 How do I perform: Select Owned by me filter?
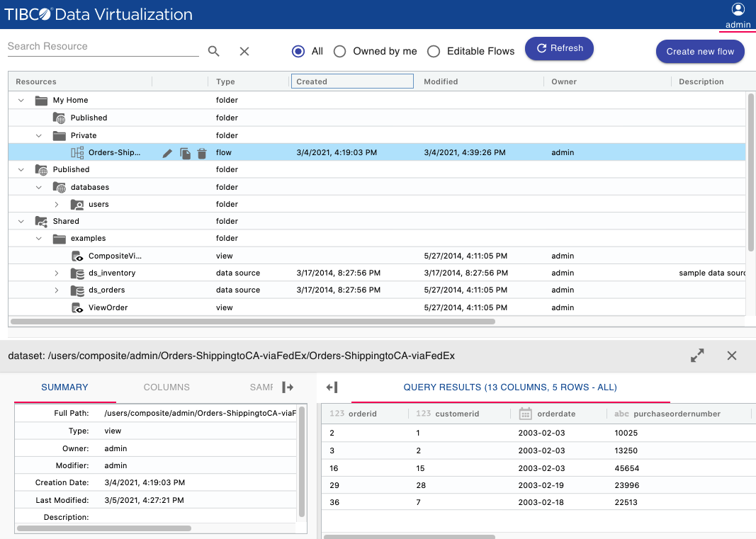click(340, 51)
